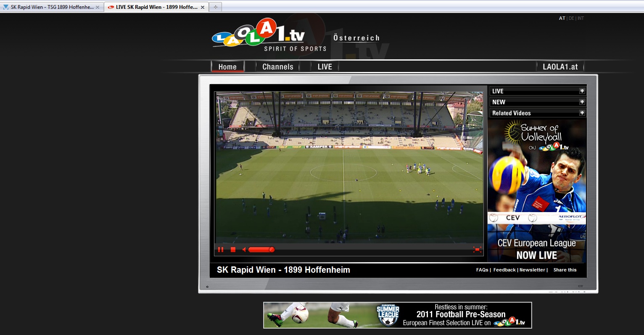
Task: Pause the live video stream
Action: (221, 250)
